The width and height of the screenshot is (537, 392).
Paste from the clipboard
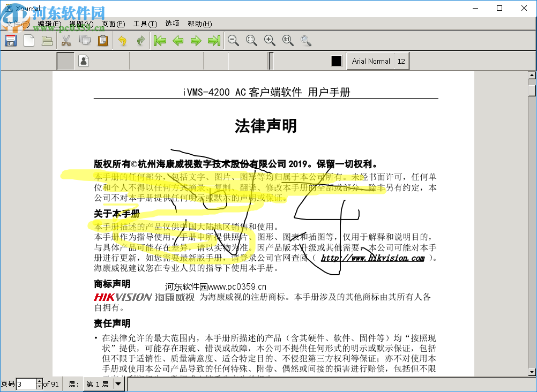tap(102, 40)
